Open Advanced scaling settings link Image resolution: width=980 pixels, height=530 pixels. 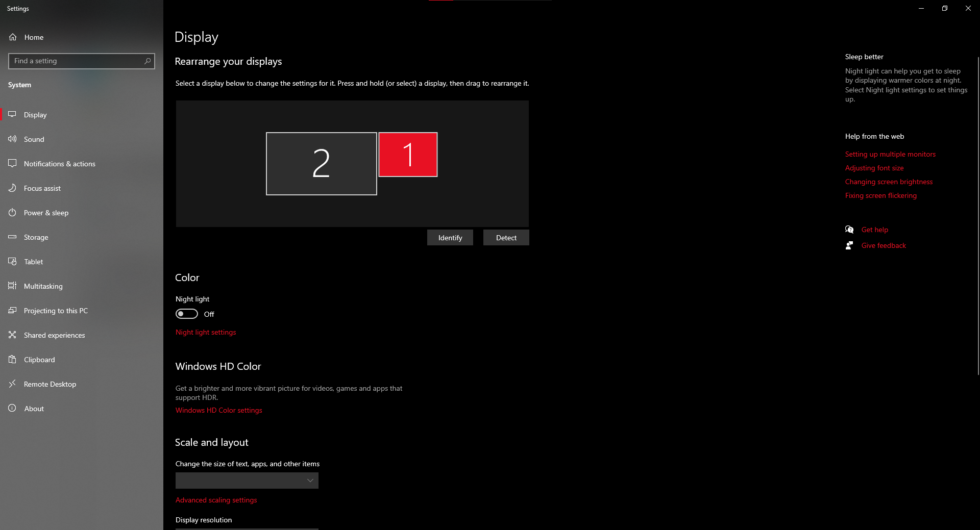pyautogui.click(x=216, y=500)
